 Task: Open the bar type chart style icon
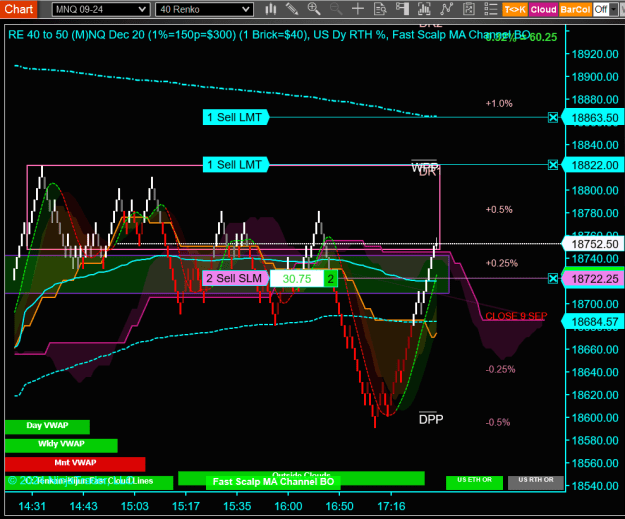pos(271,9)
